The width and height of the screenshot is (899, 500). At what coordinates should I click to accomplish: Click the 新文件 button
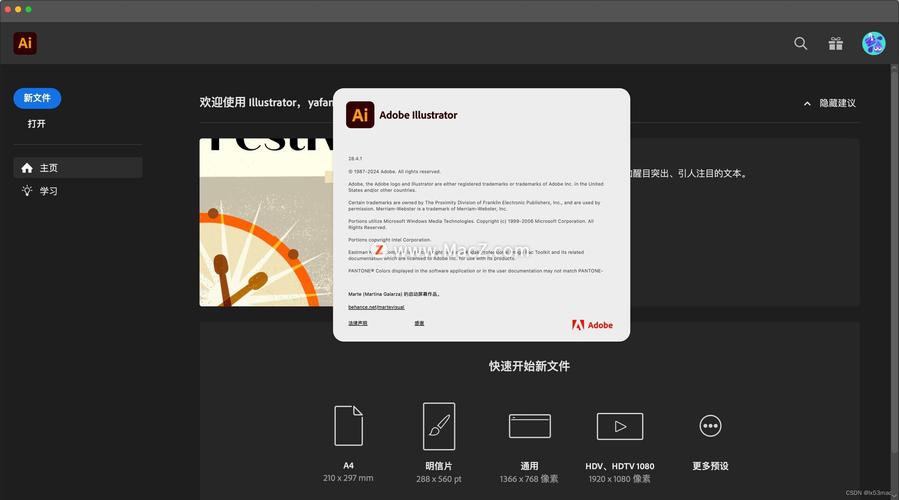click(37, 98)
